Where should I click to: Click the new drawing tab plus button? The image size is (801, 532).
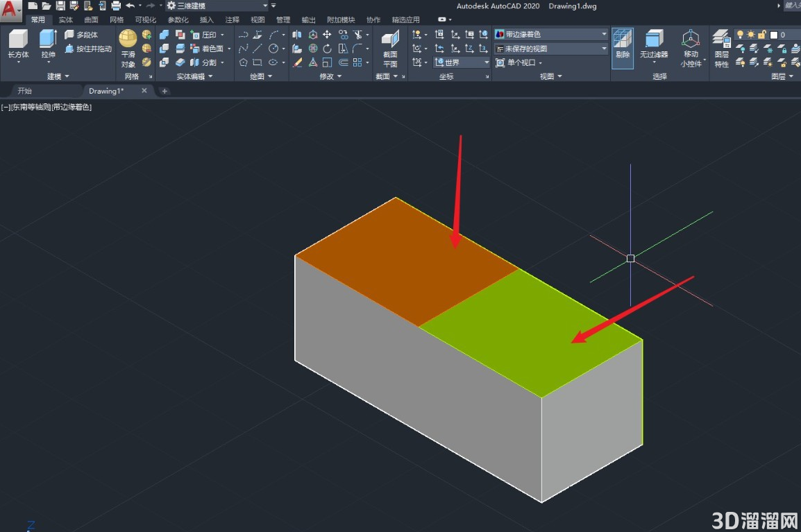[x=165, y=91]
